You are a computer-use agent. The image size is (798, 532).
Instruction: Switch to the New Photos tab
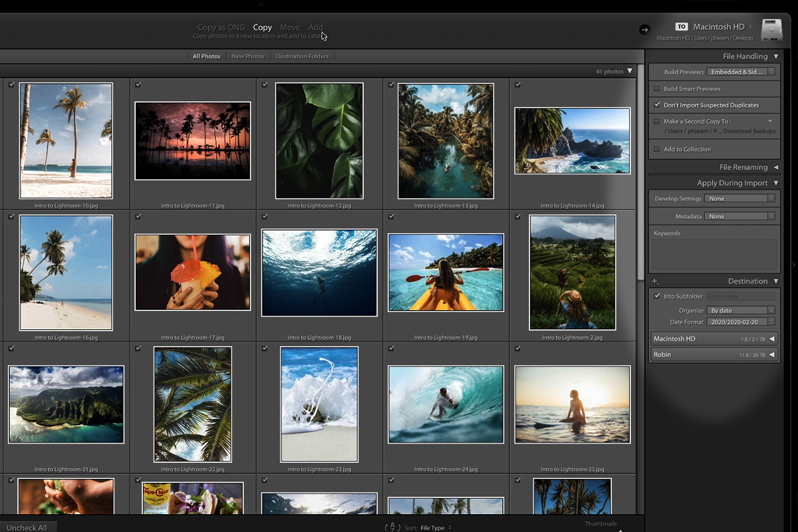(247, 57)
